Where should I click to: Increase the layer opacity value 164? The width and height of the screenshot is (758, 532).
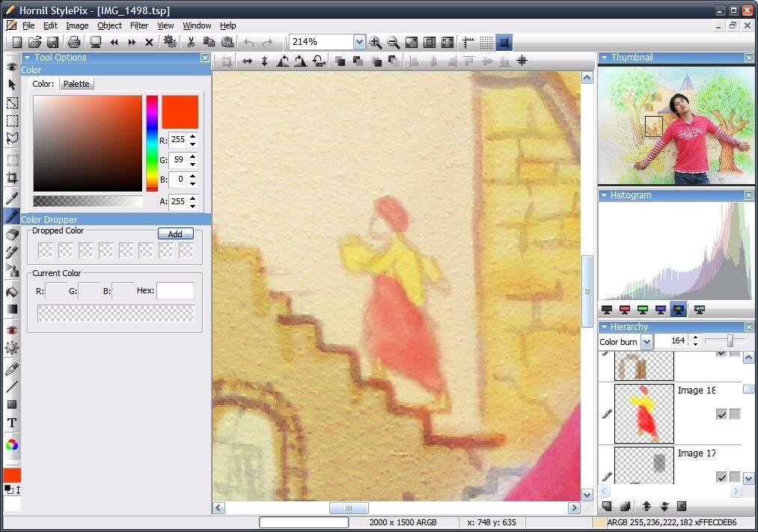coord(695,337)
